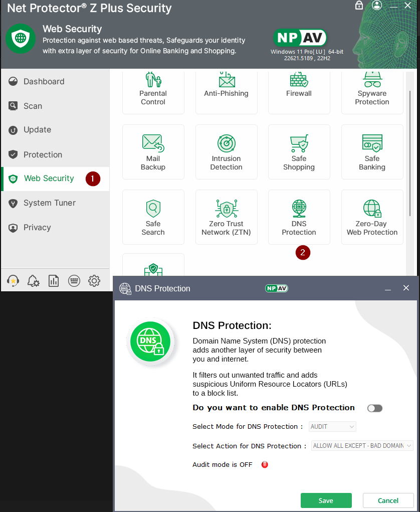Save the DNS Protection settings
Viewport: 420px width, 512px height.
pos(326,500)
